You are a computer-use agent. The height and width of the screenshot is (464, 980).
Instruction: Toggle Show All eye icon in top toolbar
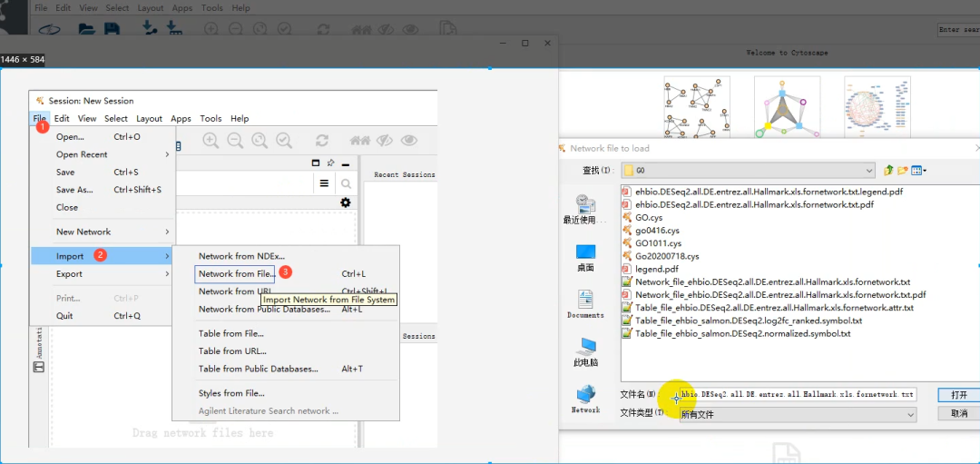(411, 29)
